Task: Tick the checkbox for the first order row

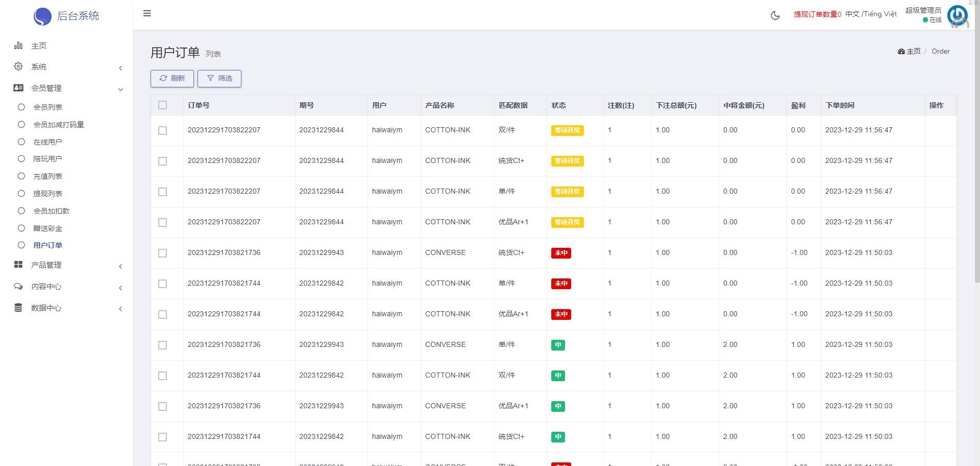Action: coord(163,131)
